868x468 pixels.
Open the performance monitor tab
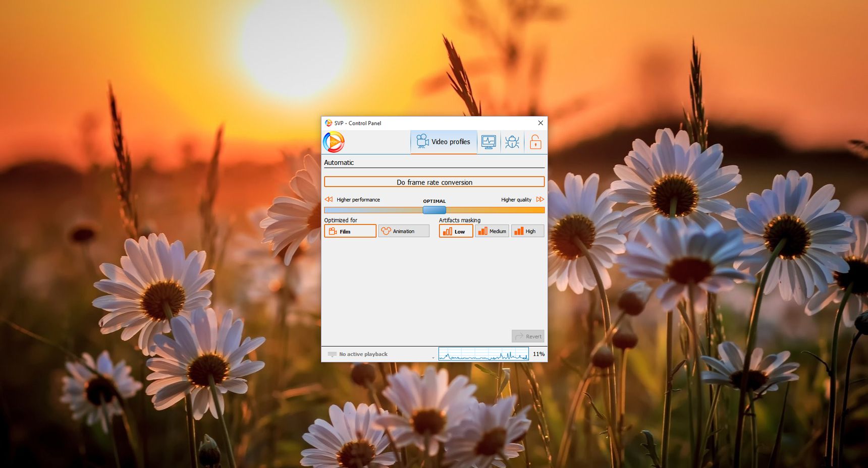click(489, 142)
